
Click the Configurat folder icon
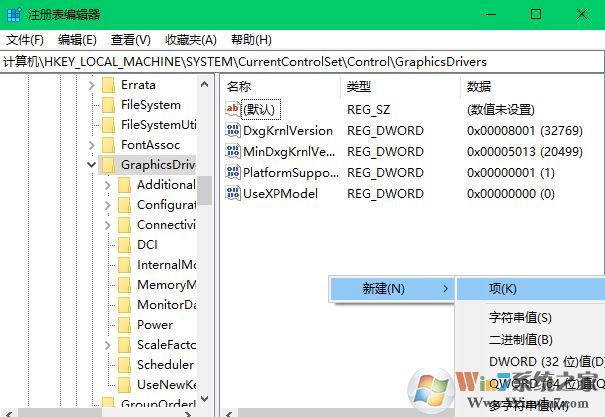pos(124,205)
